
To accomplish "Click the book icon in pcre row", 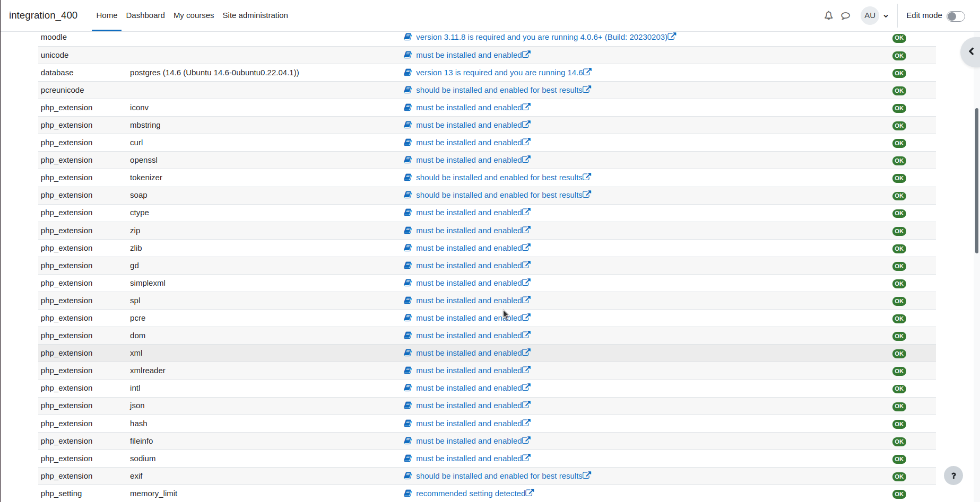I will pyautogui.click(x=407, y=318).
